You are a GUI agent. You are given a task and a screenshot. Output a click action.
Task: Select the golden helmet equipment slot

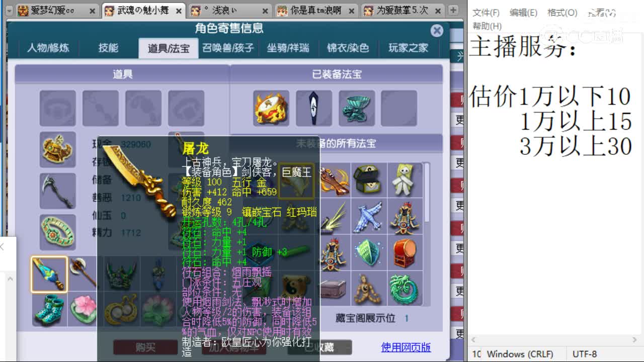[x=58, y=150]
